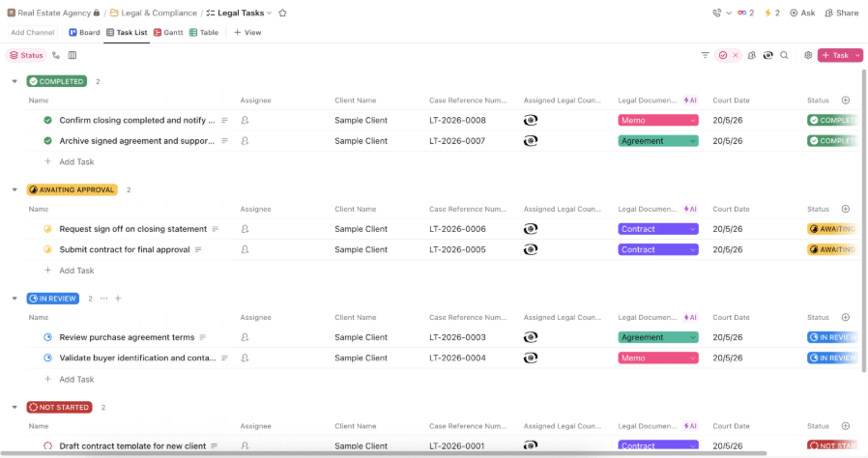The height and width of the screenshot is (458, 868).
Task: Click the red NOT STARTED status label
Action: (x=59, y=407)
